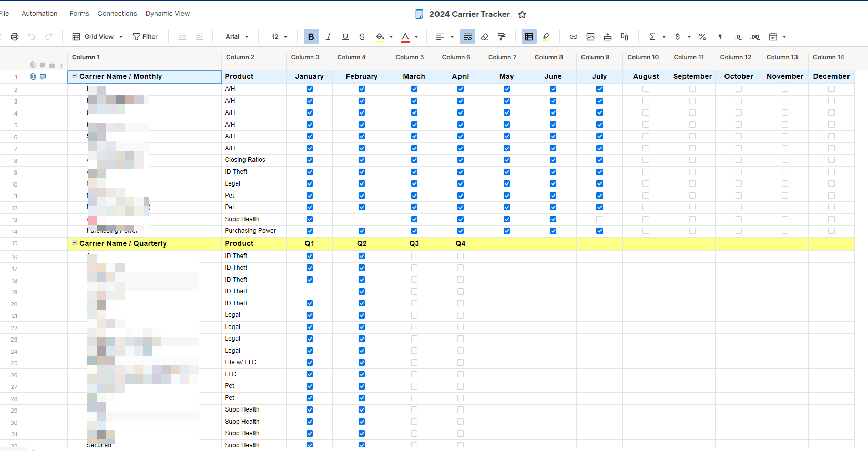Check July box for Supp Health row 13
This screenshot has height=451, width=868.
(x=599, y=219)
